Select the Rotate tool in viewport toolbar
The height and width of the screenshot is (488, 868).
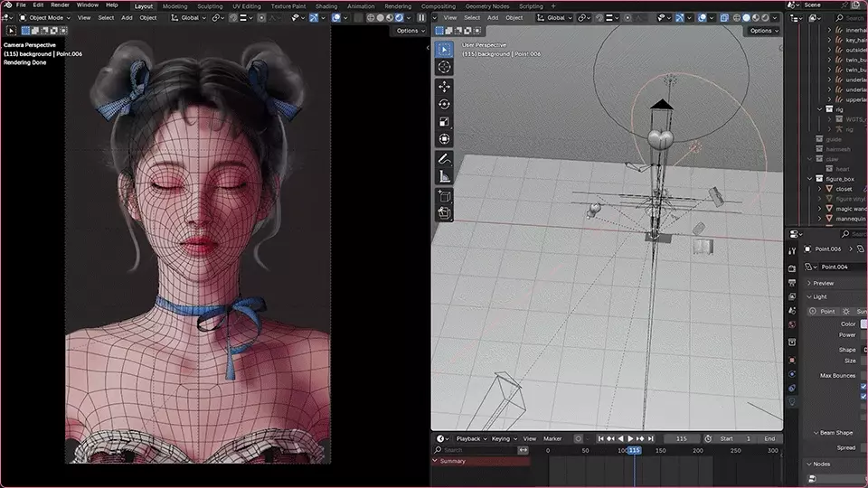point(445,104)
